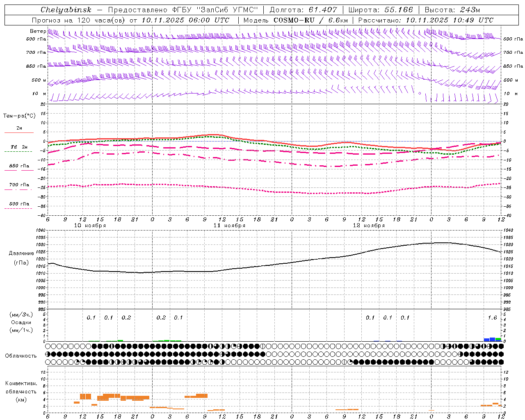This screenshot has height=420, width=525.
Task: Click the 'Рассчитано: 10.11.2025 10:49 UTC' timestamp
Action: click(426, 20)
